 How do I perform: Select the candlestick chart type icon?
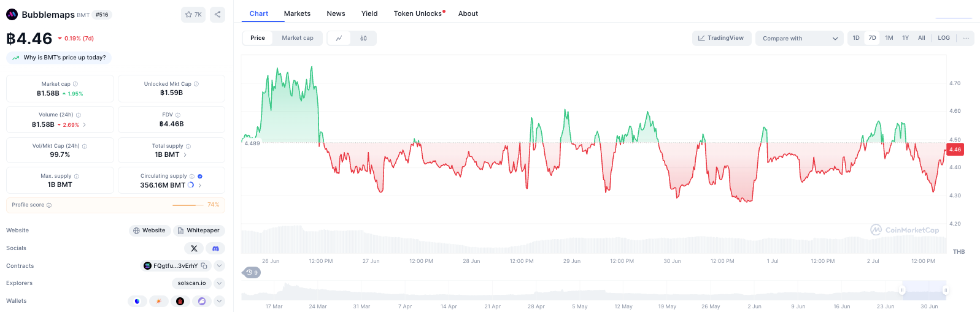tap(363, 38)
